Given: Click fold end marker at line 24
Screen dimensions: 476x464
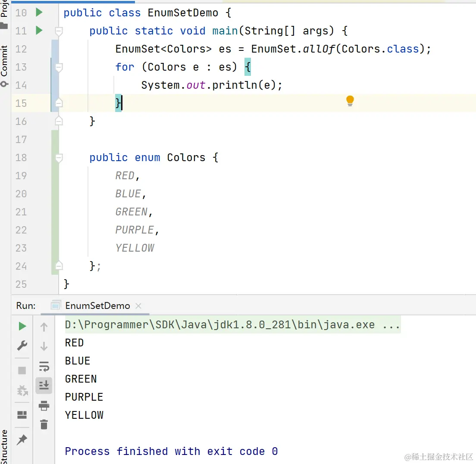Looking at the screenshot, I should (59, 266).
